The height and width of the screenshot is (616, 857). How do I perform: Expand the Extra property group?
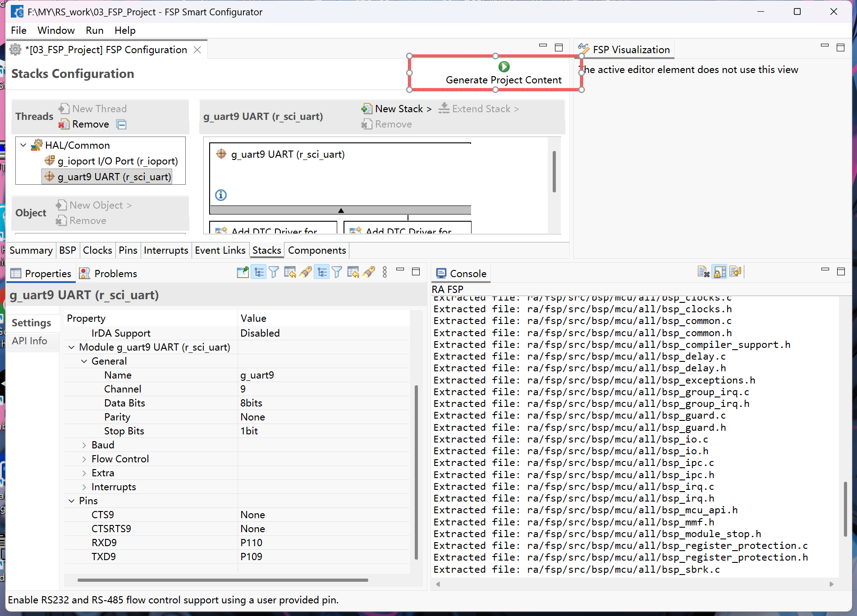pyautogui.click(x=84, y=473)
